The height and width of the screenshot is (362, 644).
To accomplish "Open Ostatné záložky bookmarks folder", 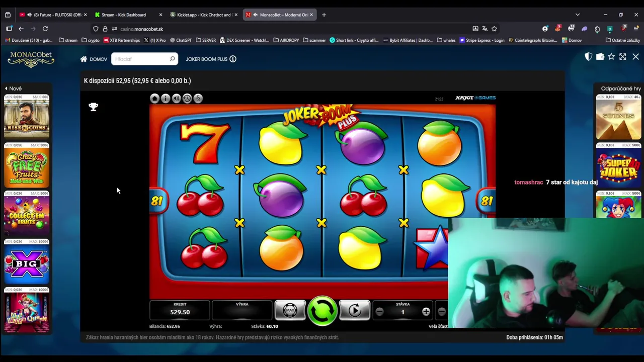I will (623, 40).
